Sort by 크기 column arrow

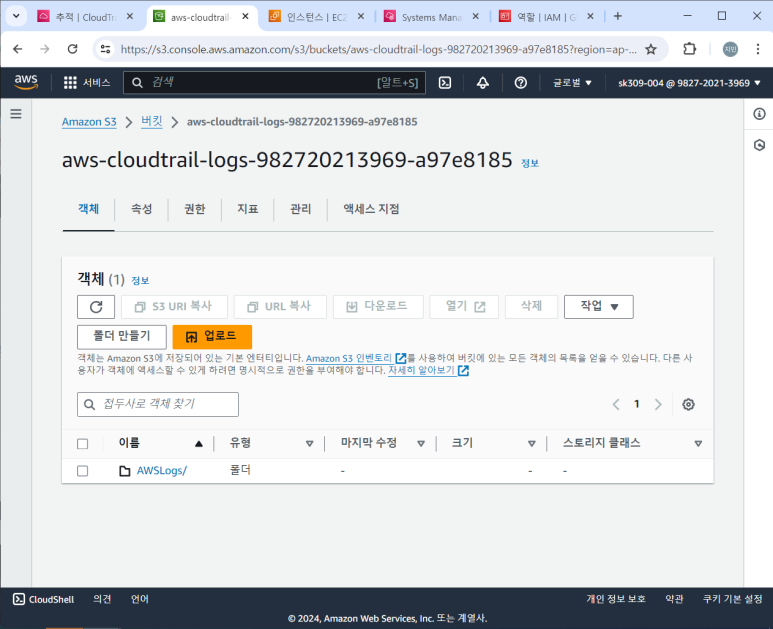point(531,444)
